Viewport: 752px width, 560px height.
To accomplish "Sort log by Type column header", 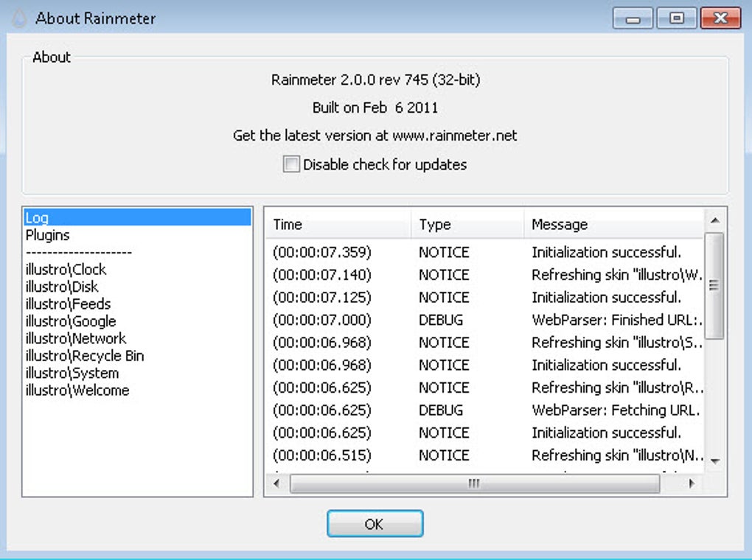I will [x=467, y=224].
